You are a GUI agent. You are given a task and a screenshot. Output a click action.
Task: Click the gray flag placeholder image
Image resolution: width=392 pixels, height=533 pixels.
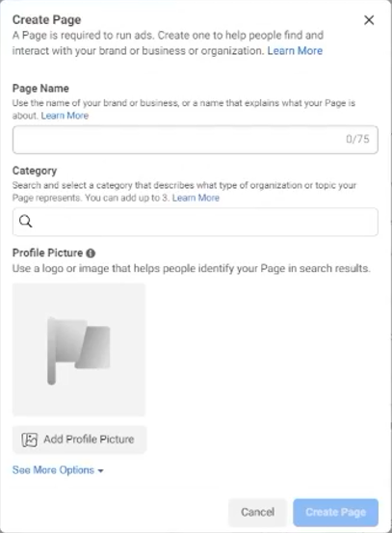click(79, 350)
